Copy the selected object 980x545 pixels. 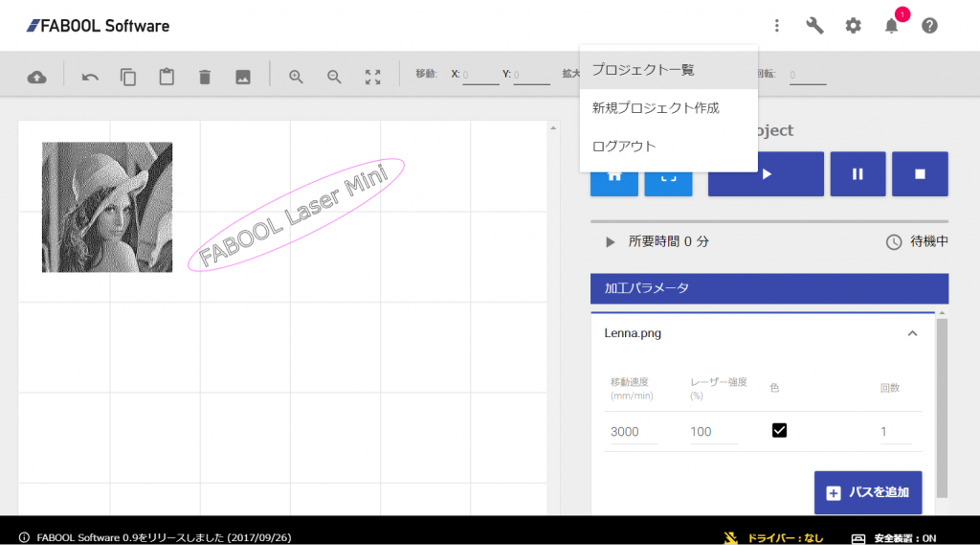[128, 77]
